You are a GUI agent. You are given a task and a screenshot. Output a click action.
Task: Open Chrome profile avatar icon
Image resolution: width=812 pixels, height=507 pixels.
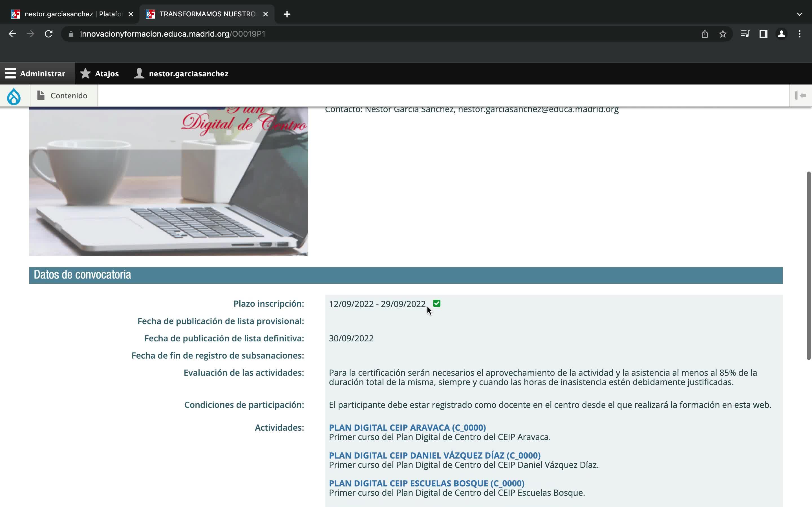[x=781, y=34]
